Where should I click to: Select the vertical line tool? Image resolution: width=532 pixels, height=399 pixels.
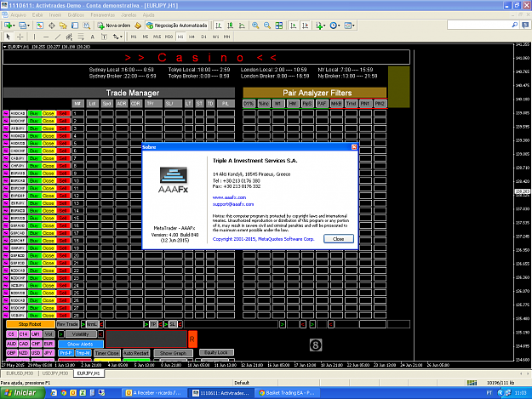[34, 37]
